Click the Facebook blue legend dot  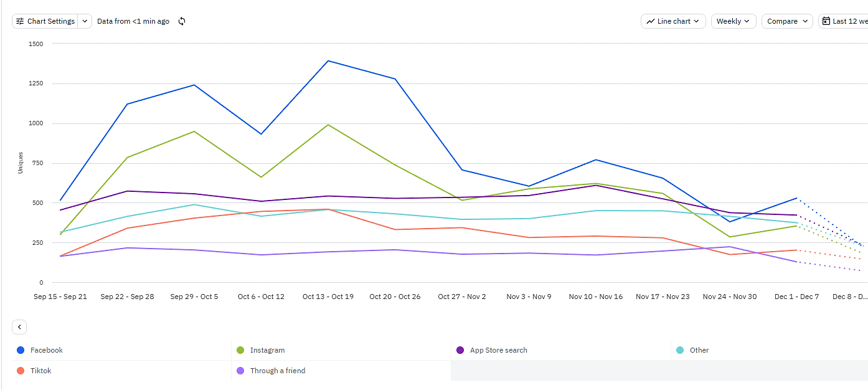pyautogui.click(x=21, y=350)
